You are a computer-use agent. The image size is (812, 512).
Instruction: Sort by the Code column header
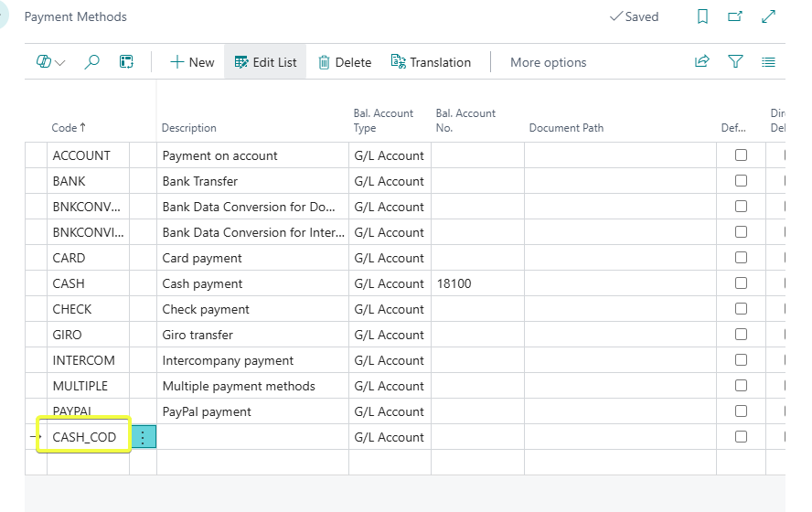coord(69,128)
